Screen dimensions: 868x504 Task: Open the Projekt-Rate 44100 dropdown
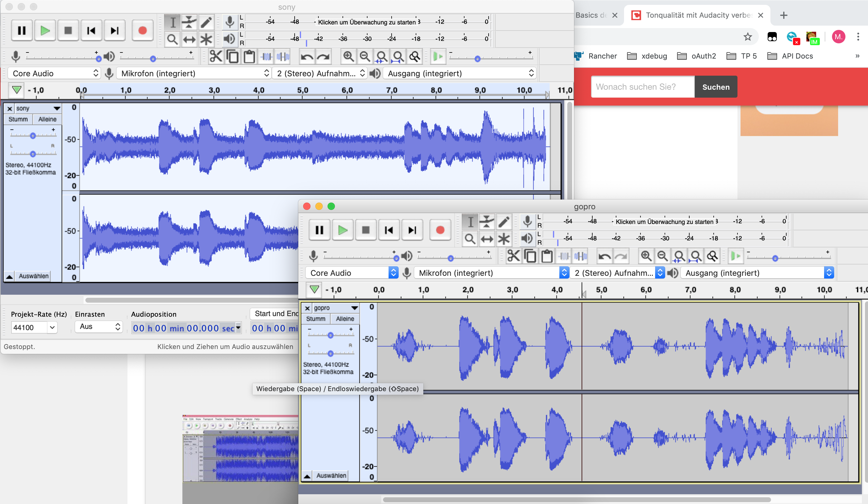pyautogui.click(x=52, y=327)
